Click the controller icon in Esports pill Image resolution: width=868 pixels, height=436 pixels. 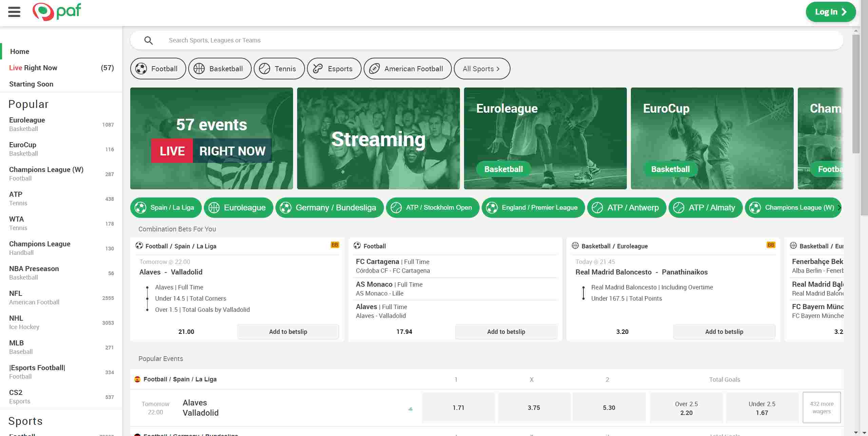tap(318, 69)
